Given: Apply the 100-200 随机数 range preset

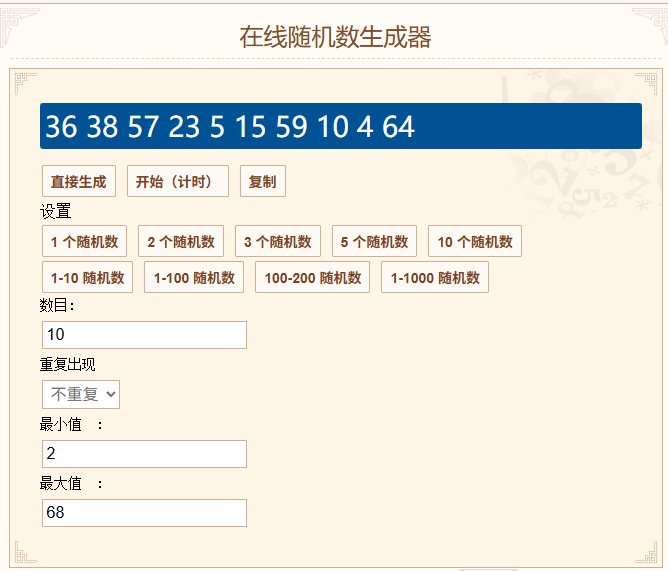Looking at the screenshot, I should [312, 277].
